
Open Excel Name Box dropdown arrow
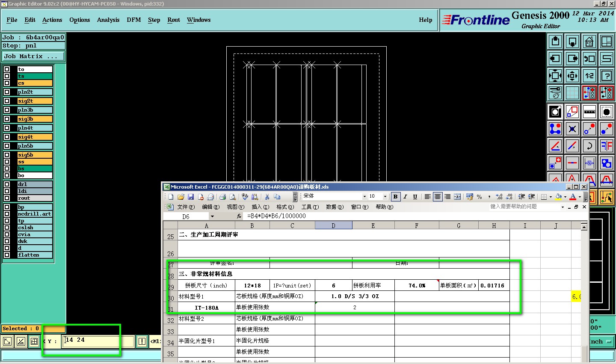(x=212, y=216)
